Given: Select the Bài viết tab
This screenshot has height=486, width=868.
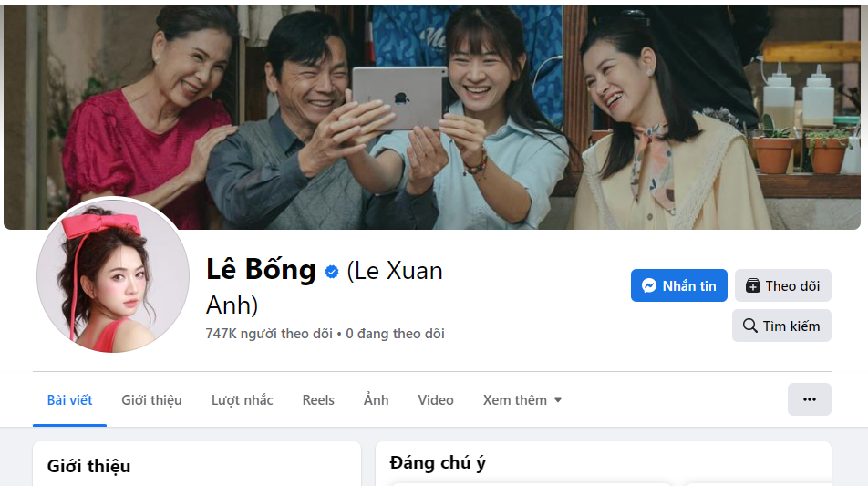Looking at the screenshot, I should tap(69, 400).
